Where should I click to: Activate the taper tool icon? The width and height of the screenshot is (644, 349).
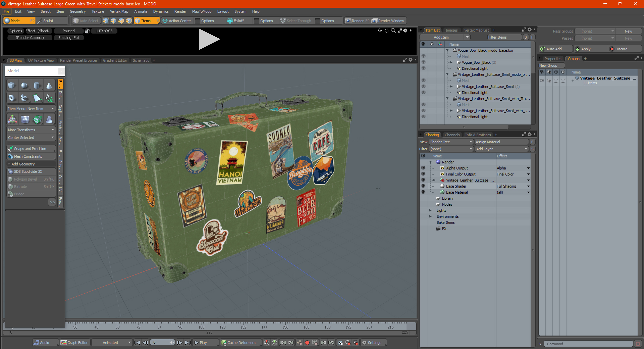(49, 119)
